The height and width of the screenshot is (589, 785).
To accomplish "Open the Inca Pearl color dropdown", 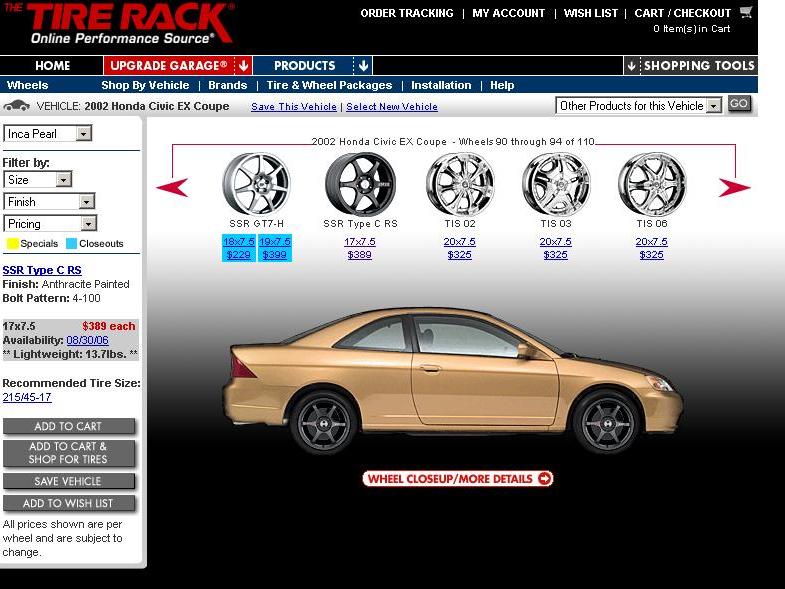I will (x=83, y=134).
